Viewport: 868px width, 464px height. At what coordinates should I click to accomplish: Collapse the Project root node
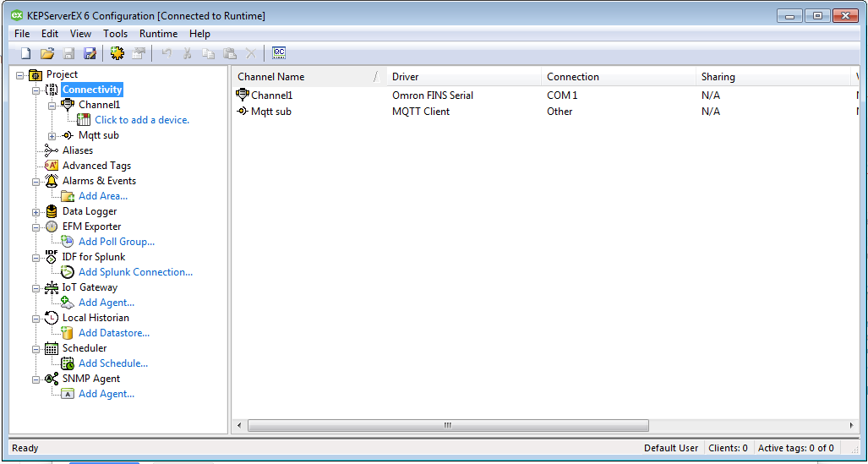pos(20,74)
